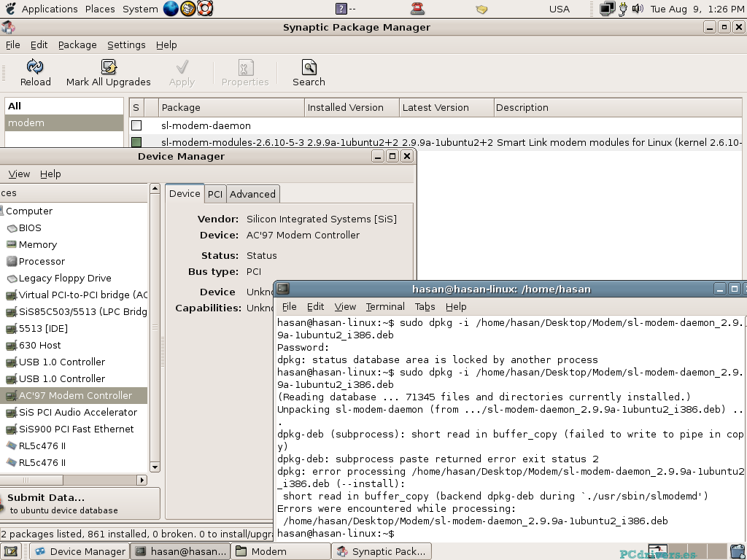The height and width of the screenshot is (560, 747).
Task: Select the 630 Host device entry
Action: (39, 345)
